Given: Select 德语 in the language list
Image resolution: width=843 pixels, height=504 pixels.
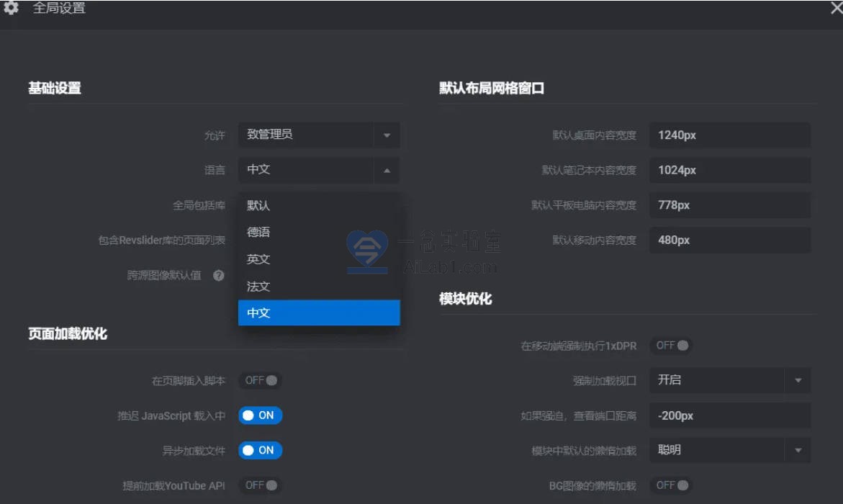Looking at the screenshot, I should point(319,233).
